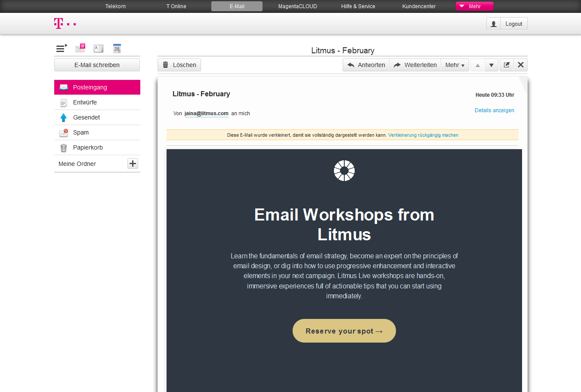The image size is (581, 392).
Task: Go to next email with down arrow
Action: tap(491, 65)
